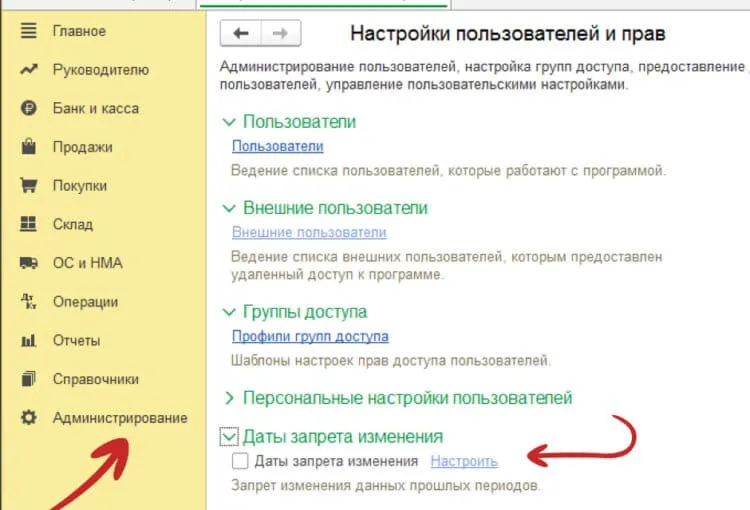Screen dimensions: 750x510
Task: Click the Покупки shopping cart icon
Action: (x=28, y=185)
